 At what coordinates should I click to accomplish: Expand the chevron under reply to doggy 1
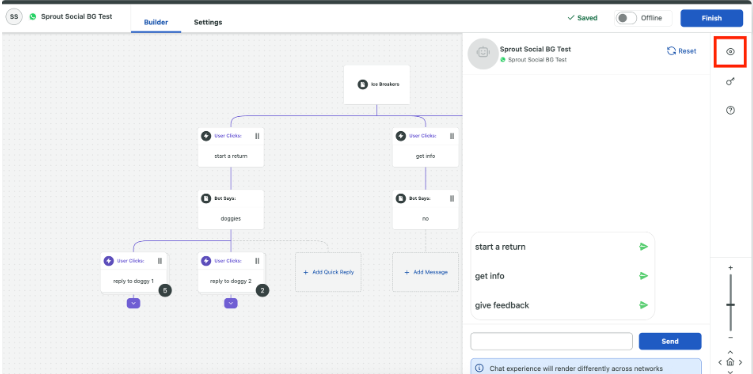coord(134,303)
